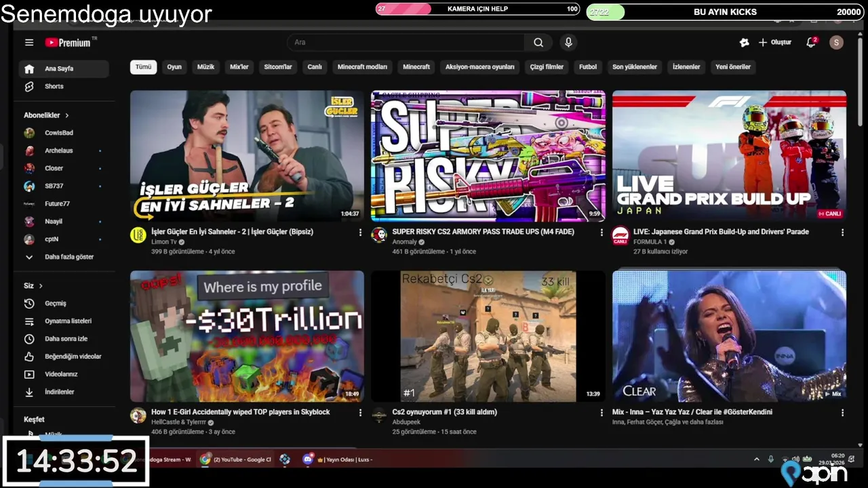Click the Ara search field
868x488 pixels.
(x=406, y=42)
